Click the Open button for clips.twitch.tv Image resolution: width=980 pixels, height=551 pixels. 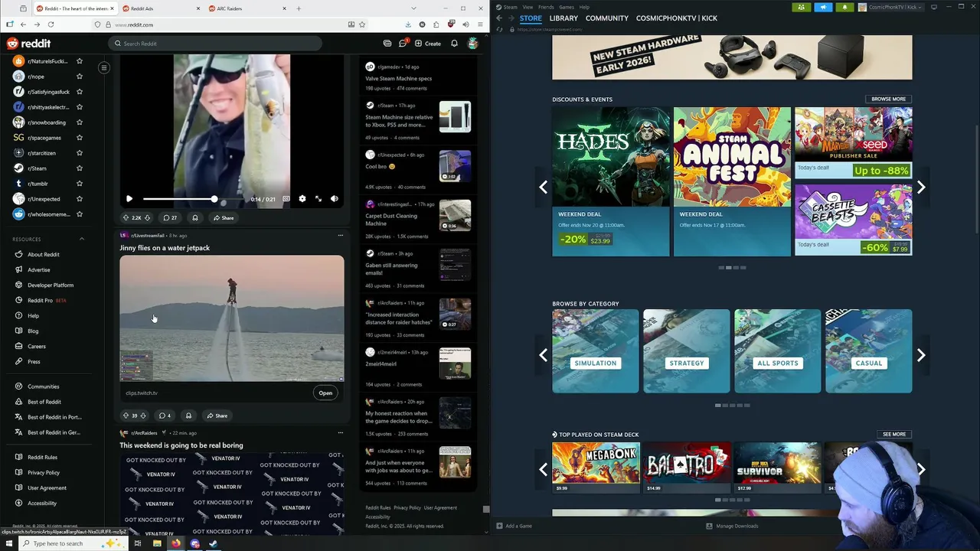pos(325,393)
